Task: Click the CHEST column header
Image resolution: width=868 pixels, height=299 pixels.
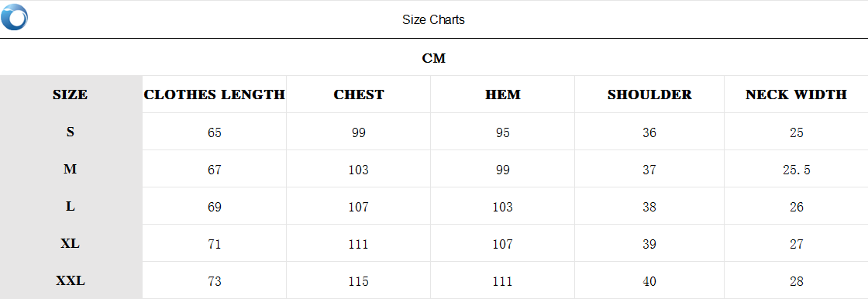Action: pos(359,95)
